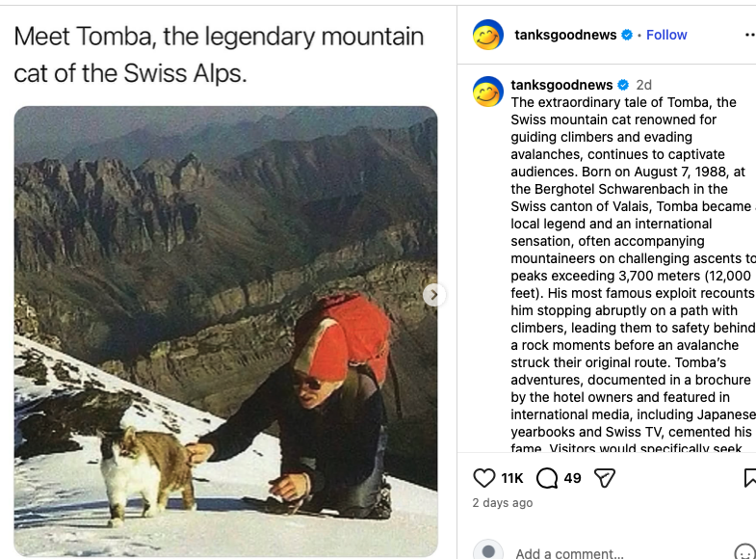Click the verified badge in the post header
The image size is (756, 559).
(627, 35)
